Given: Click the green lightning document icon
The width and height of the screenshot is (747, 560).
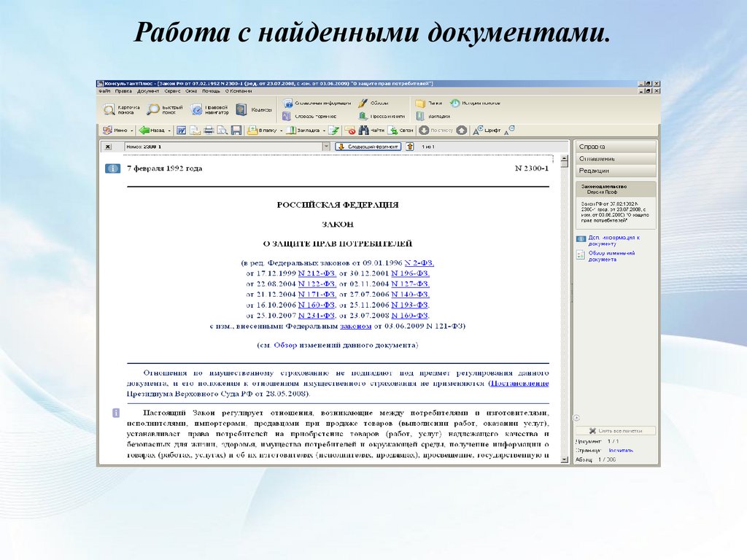Looking at the screenshot, I should pos(334,130).
